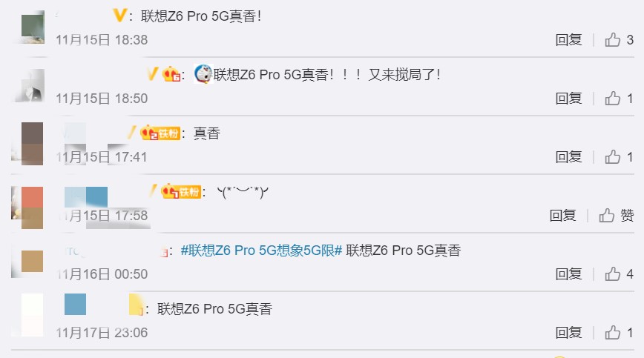This screenshot has height=358, width=644.
Task: Click the yellow V verified badge on first comment
Action: tap(119, 16)
